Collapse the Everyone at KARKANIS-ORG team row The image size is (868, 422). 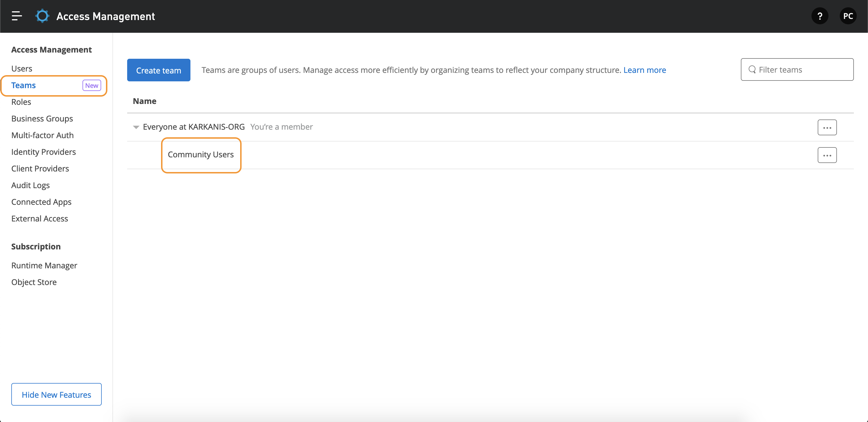pyautogui.click(x=136, y=127)
